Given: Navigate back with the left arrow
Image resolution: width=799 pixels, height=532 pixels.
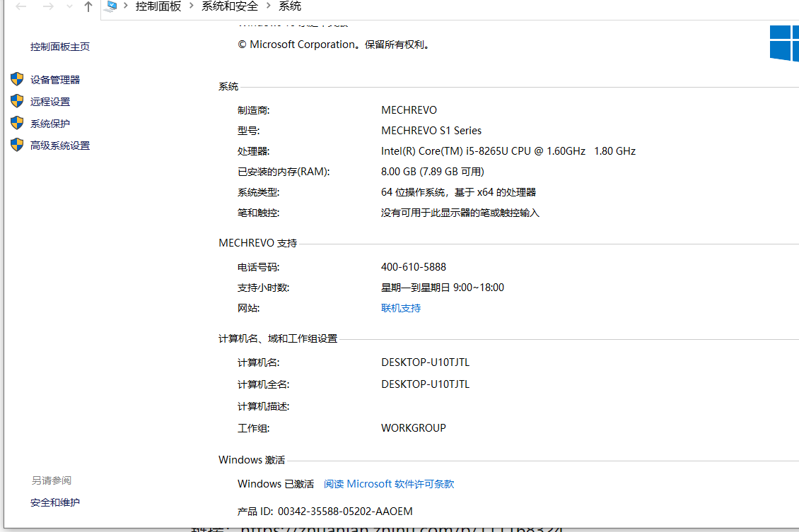Looking at the screenshot, I should click(x=21, y=6).
